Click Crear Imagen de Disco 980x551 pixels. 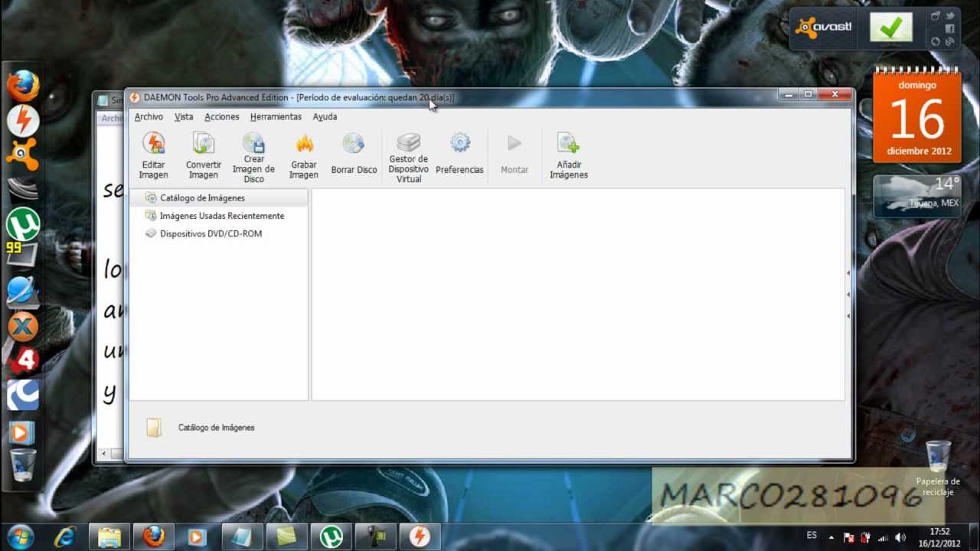(253, 155)
